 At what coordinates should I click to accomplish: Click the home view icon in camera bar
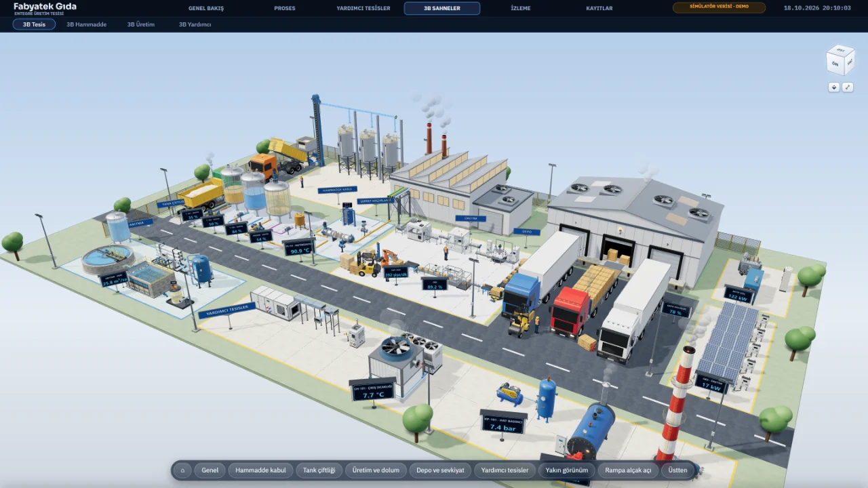pyautogui.click(x=182, y=470)
